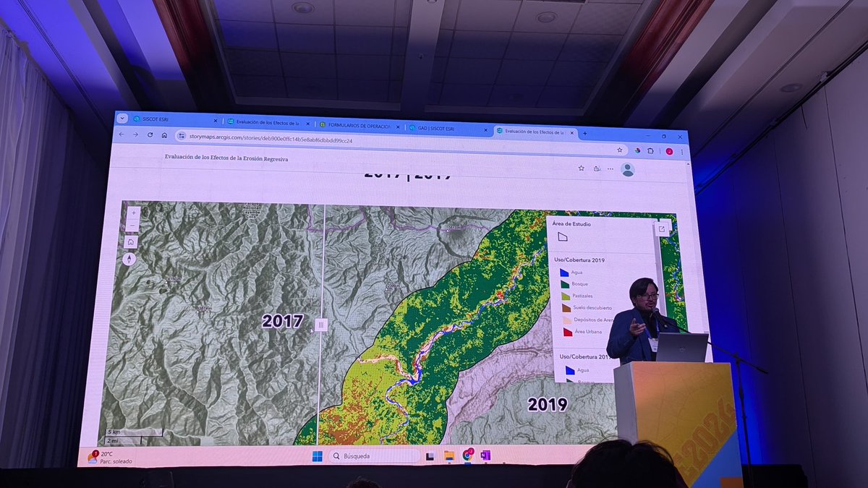Screen dimensions: 868x488
Task: Open Task View on the taskbar
Action: pyautogui.click(x=430, y=456)
